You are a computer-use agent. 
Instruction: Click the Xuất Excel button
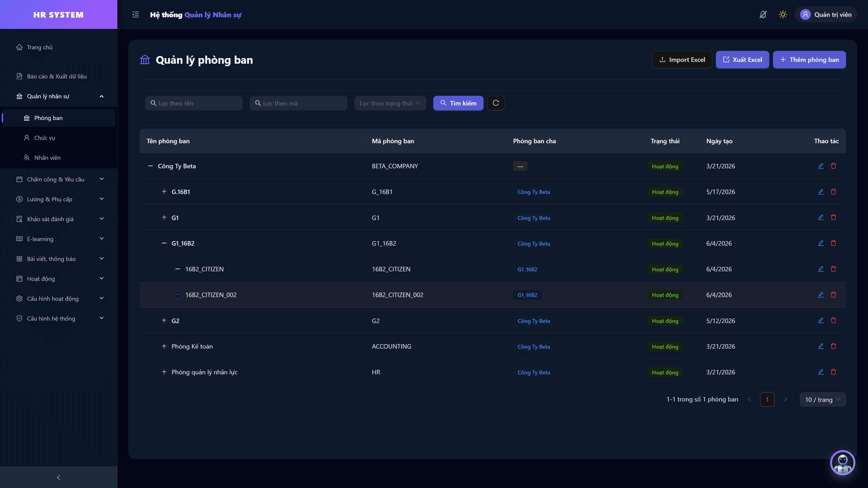click(x=742, y=60)
